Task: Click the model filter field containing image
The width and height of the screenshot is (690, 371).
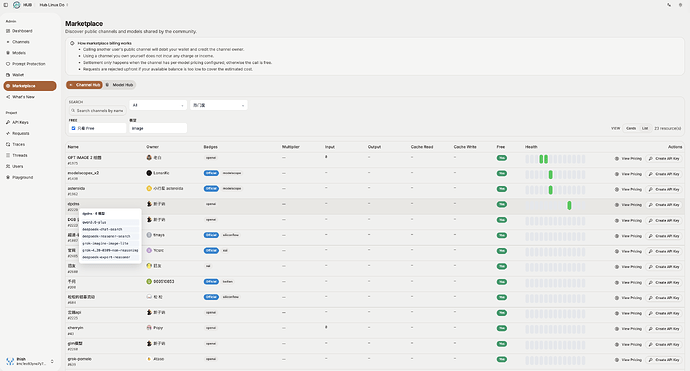Action: (x=158, y=128)
